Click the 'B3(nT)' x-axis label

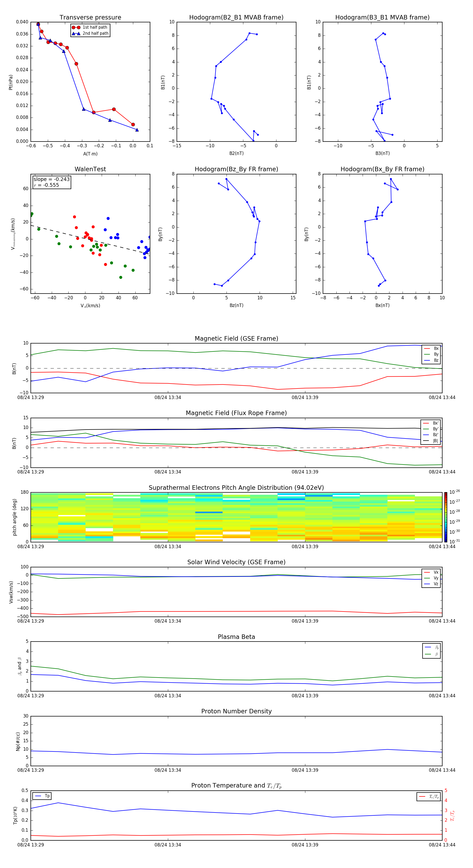tap(382, 153)
